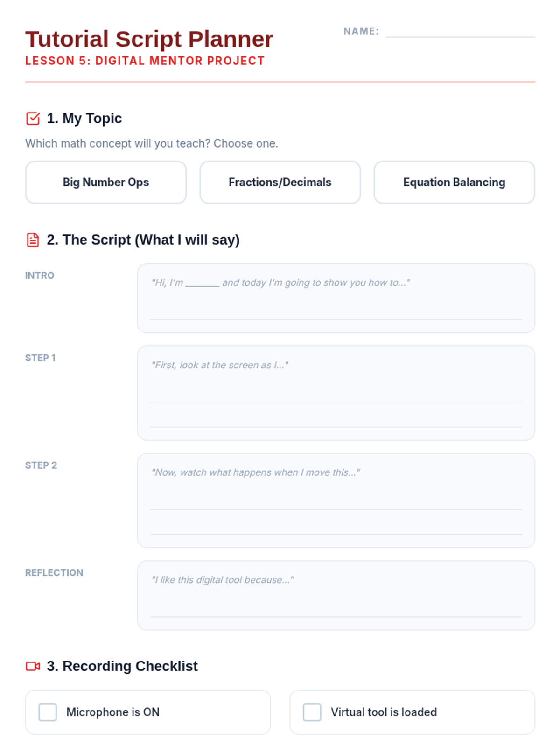The width and height of the screenshot is (560, 747).
Task: Click the REFLECTION label
Action: tap(54, 573)
